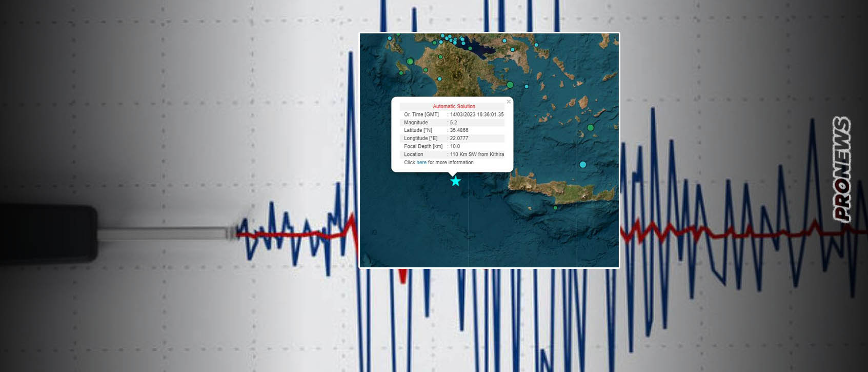868x372 pixels.
Task: Select the green marker in northern Peloponnese interior
Action: 440,57
